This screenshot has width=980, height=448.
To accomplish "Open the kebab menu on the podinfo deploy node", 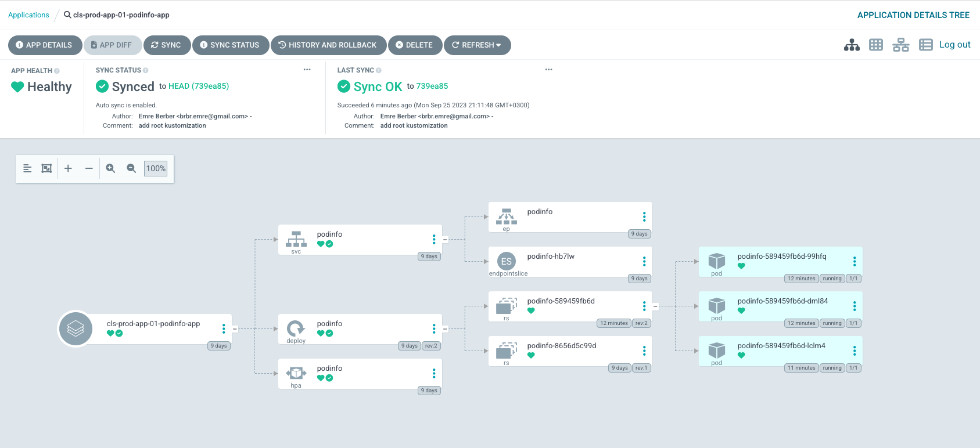I will pos(434,328).
